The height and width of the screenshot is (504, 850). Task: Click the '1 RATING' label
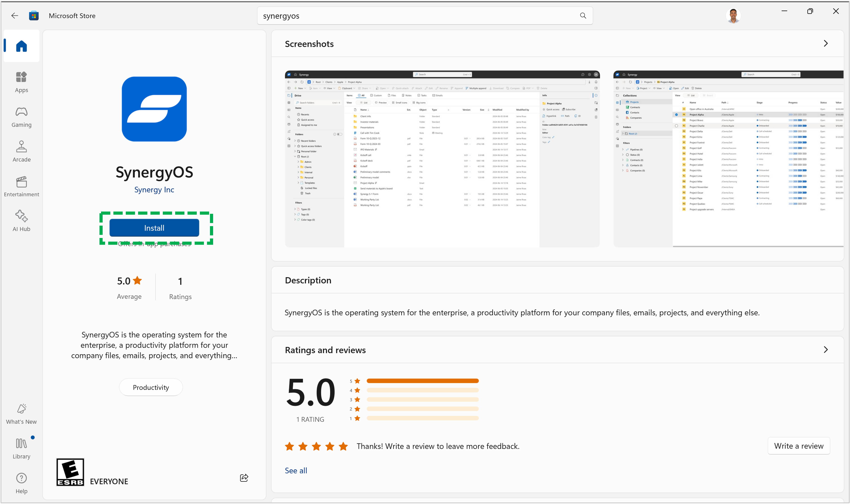pyautogui.click(x=310, y=419)
